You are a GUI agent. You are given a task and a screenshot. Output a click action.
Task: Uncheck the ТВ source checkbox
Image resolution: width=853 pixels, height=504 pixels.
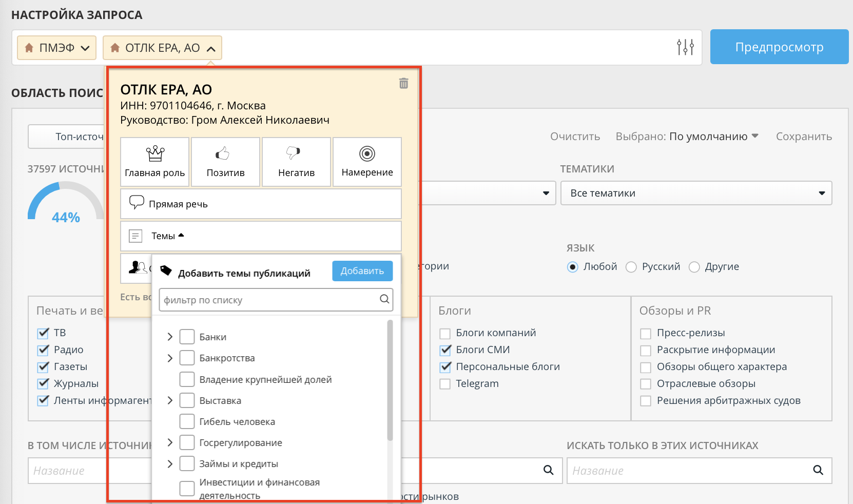click(44, 333)
